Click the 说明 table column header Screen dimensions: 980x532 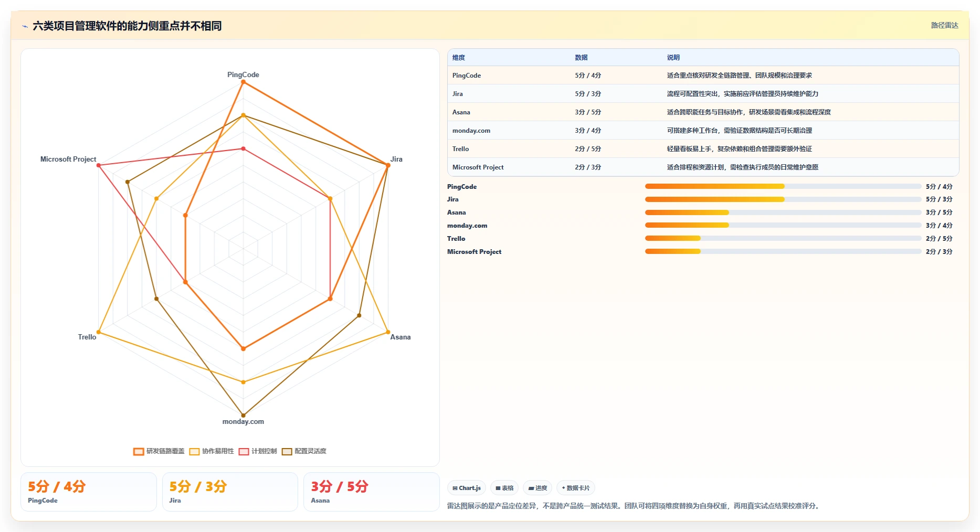pyautogui.click(x=673, y=58)
